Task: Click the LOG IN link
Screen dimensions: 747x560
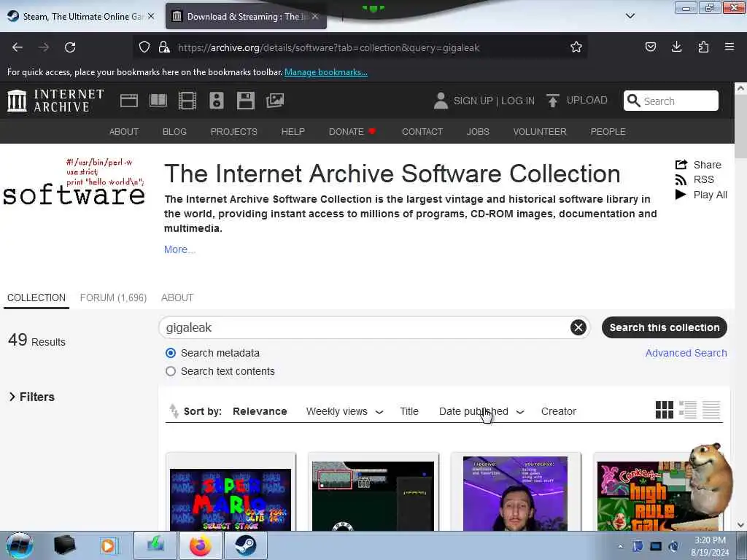Action: [518, 101]
